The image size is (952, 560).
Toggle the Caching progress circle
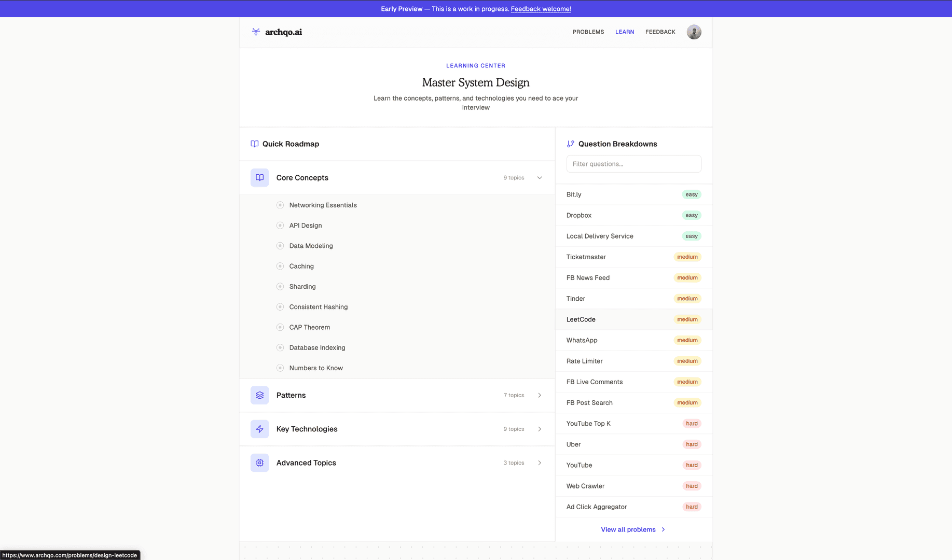coord(280,266)
